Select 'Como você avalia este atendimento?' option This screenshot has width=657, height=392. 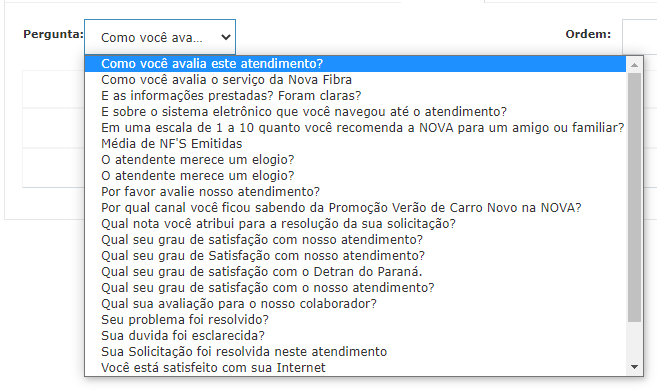[355, 64]
